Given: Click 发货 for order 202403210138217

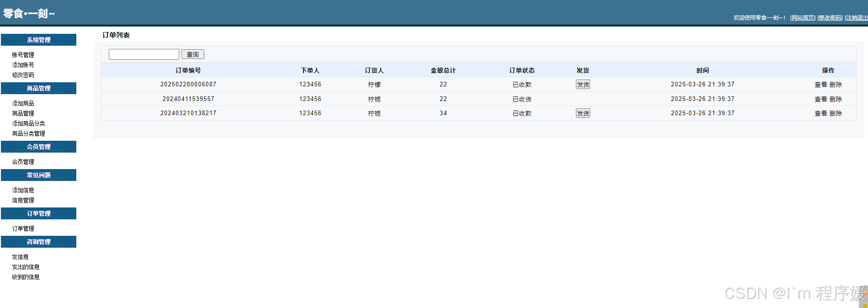Looking at the screenshot, I should click(x=583, y=113).
